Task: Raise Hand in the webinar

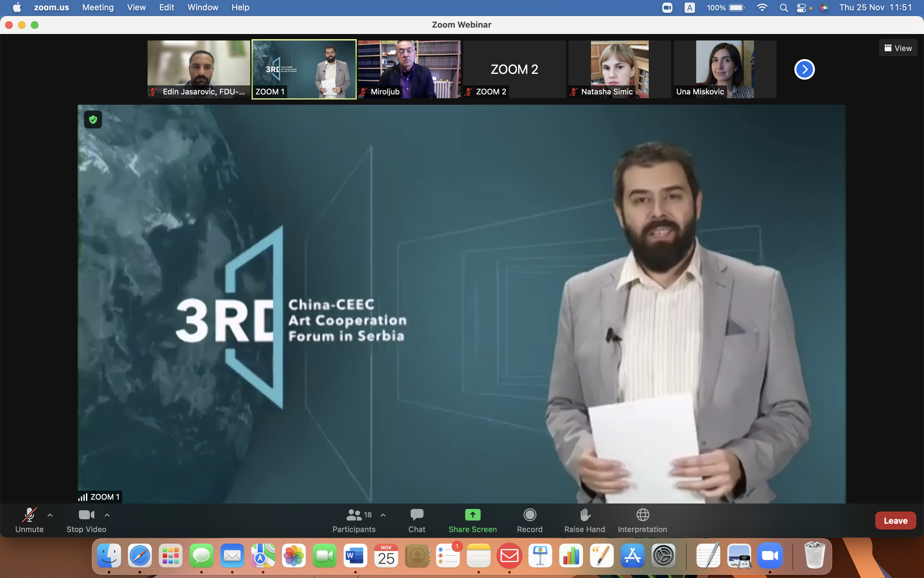Action: (585, 520)
